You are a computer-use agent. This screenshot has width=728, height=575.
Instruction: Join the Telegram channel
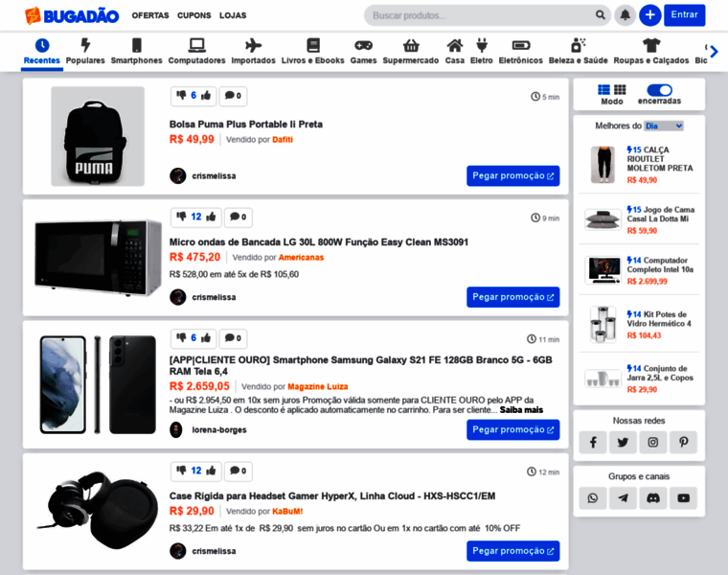pos(623,498)
